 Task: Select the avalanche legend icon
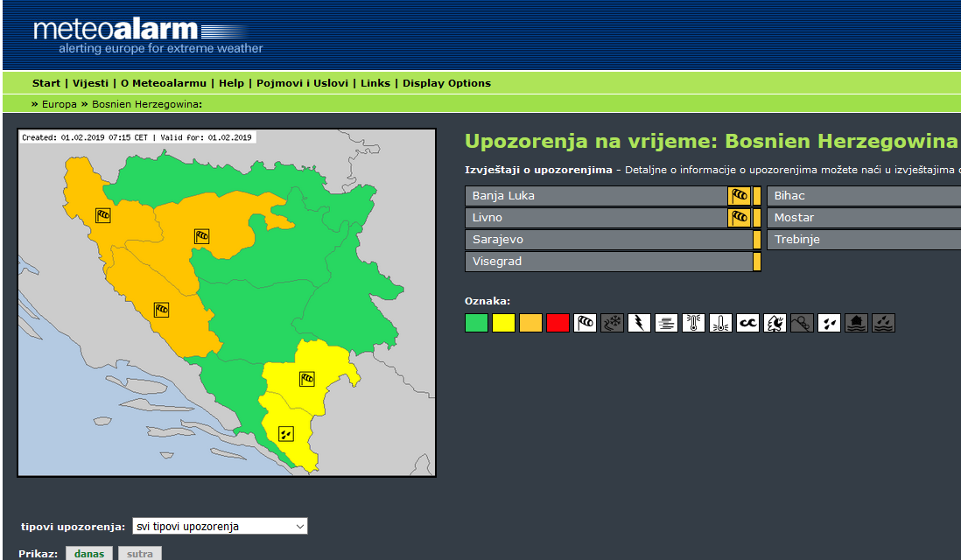(802, 323)
